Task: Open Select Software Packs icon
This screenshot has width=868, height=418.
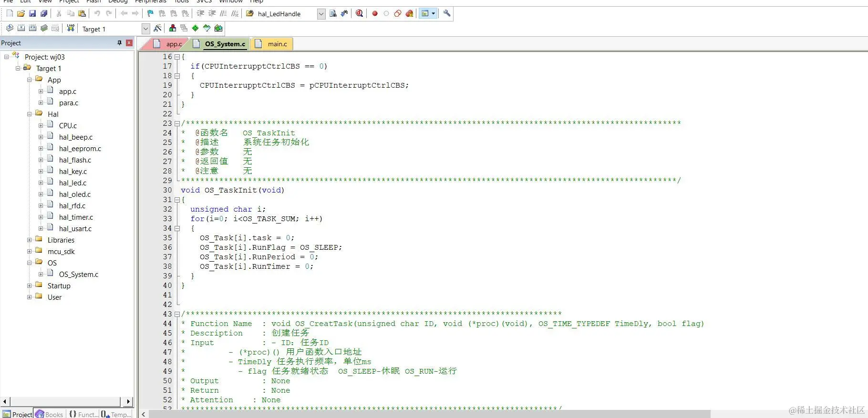Action: pyautogui.click(x=207, y=28)
